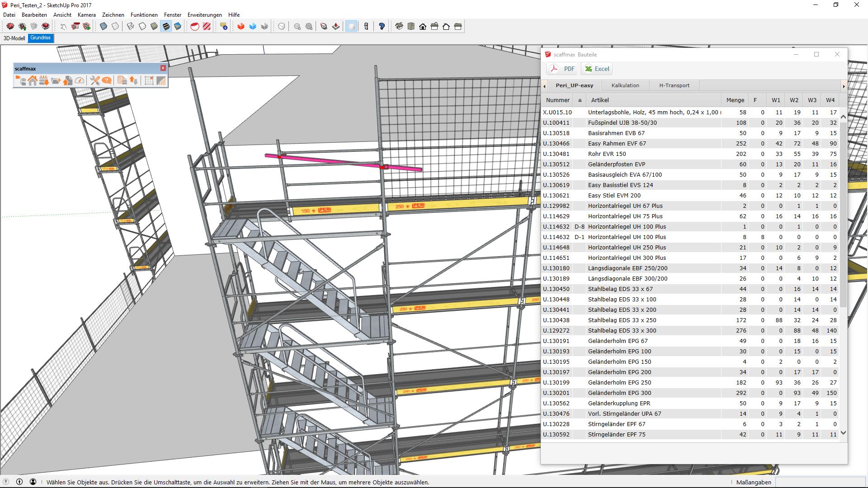Click the blue question mark help icon
This screenshot has height=488, width=868.
[x=382, y=27]
